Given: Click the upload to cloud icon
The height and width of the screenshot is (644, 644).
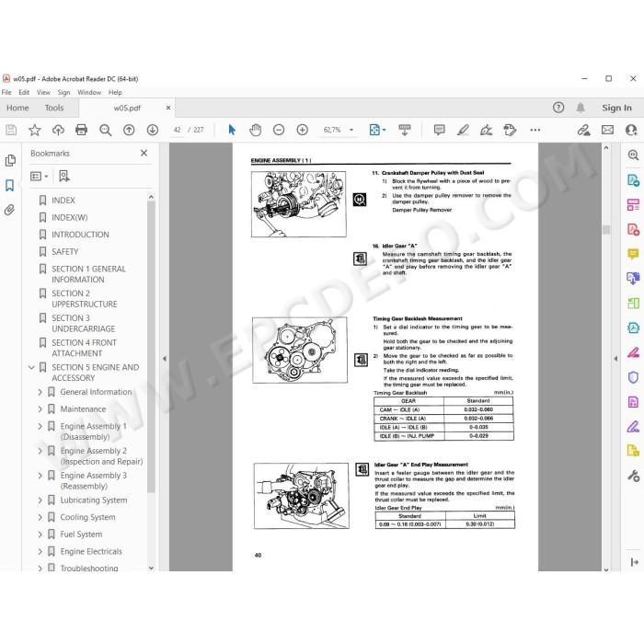Looking at the screenshot, I should 58,131.
